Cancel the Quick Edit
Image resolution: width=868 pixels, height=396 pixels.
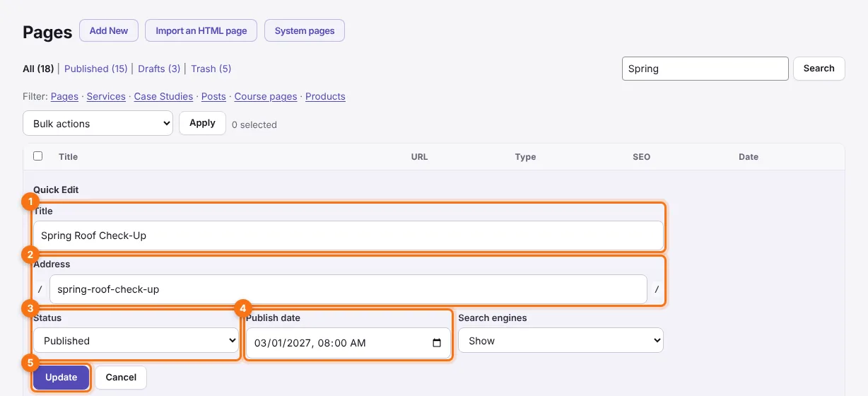(x=121, y=378)
